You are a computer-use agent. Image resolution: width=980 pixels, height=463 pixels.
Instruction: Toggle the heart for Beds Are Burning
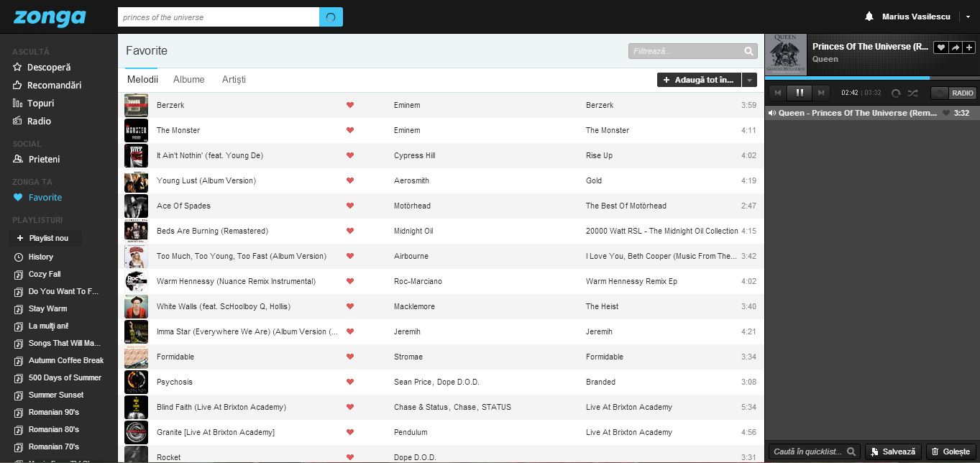tap(350, 231)
